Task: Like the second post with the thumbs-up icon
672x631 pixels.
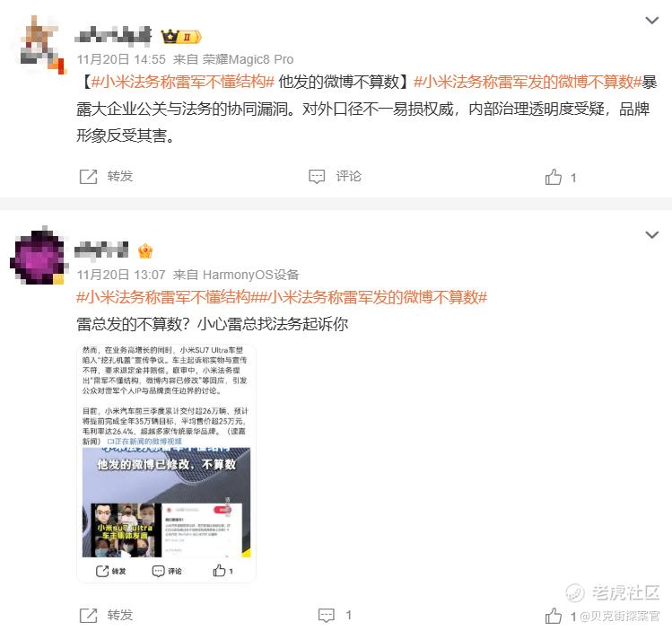Action: pos(554,616)
